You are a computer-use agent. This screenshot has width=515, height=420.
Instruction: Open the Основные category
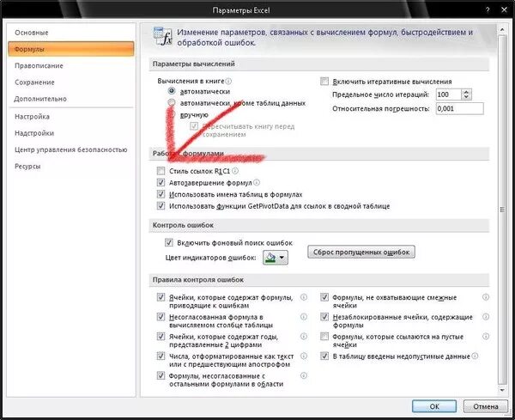[32, 33]
